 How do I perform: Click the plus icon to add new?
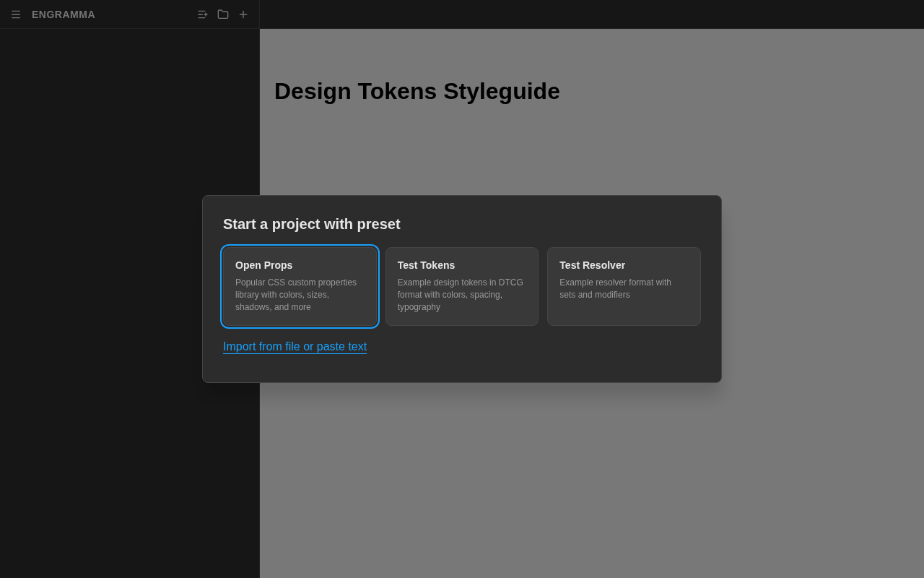pyautogui.click(x=243, y=14)
